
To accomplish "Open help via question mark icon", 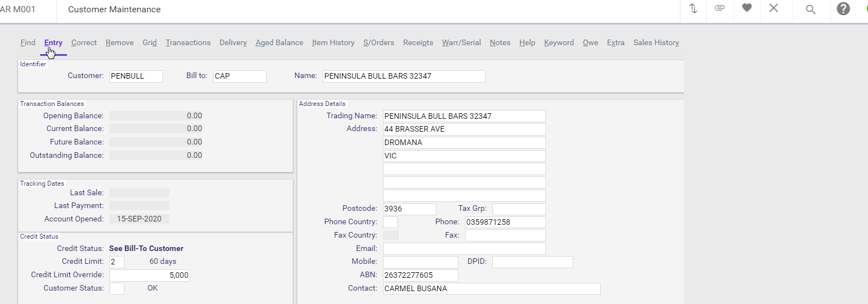I will pyautogui.click(x=843, y=8).
